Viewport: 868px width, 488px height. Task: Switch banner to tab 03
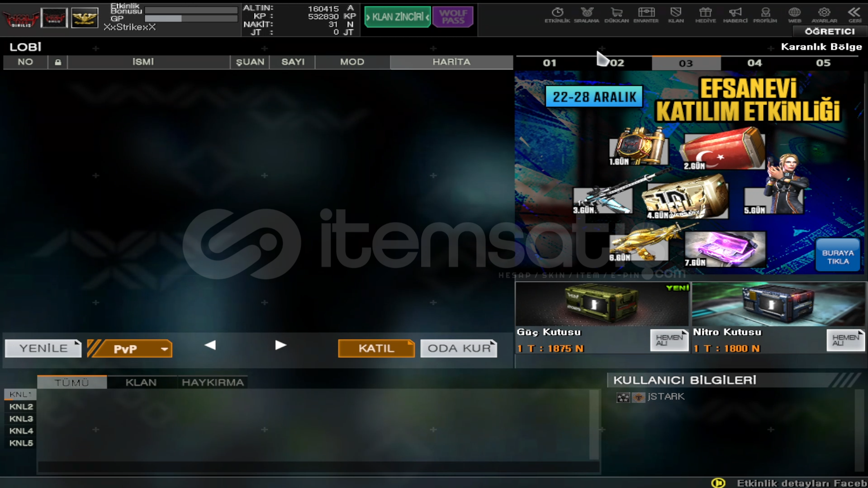pos(686,63)
